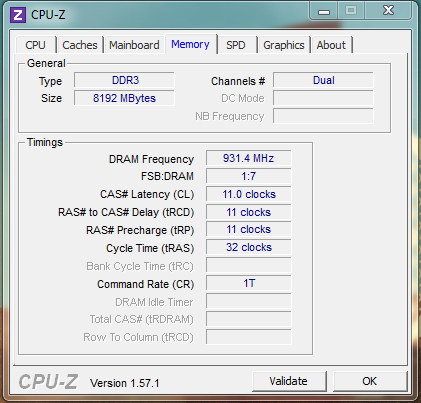Close the CPU-Z window
This screenshot has height=403, width=421.
click(x=389, y=11)
